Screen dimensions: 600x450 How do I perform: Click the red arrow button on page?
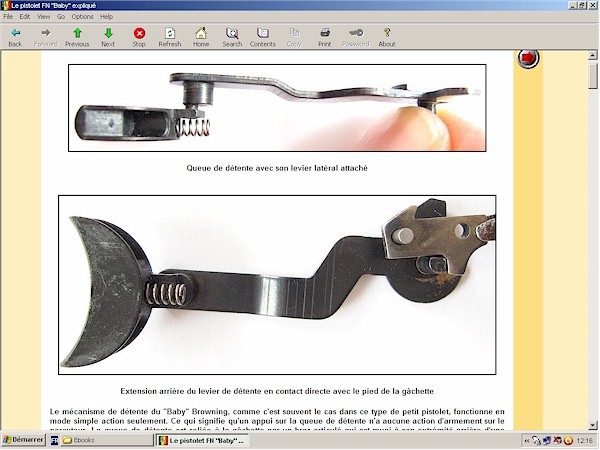pyautogui.click(x=528, y=59)
